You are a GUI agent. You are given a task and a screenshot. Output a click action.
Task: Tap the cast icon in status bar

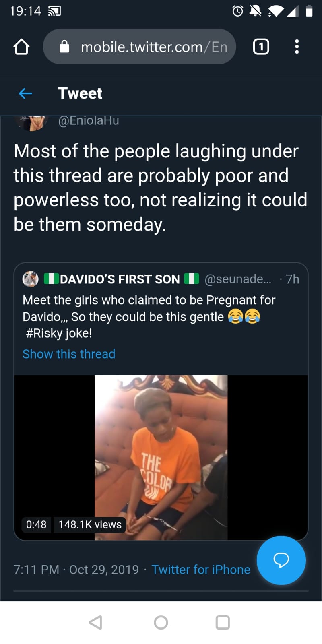[x=54, y=11]
